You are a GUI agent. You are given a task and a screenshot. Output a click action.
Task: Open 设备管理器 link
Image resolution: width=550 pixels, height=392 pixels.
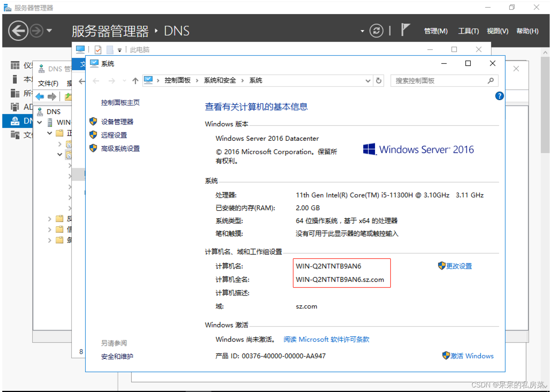tap(117, 122)
